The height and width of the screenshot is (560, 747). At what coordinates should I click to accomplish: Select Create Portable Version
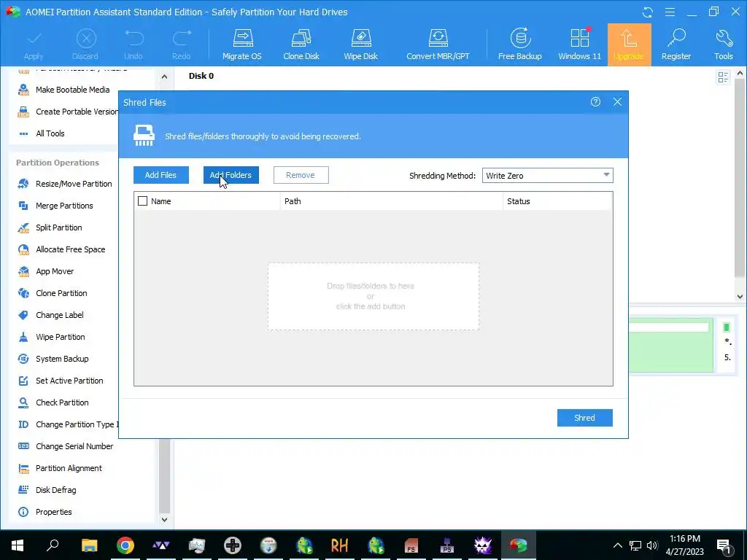pyautogui.click(x=68, y=112)
